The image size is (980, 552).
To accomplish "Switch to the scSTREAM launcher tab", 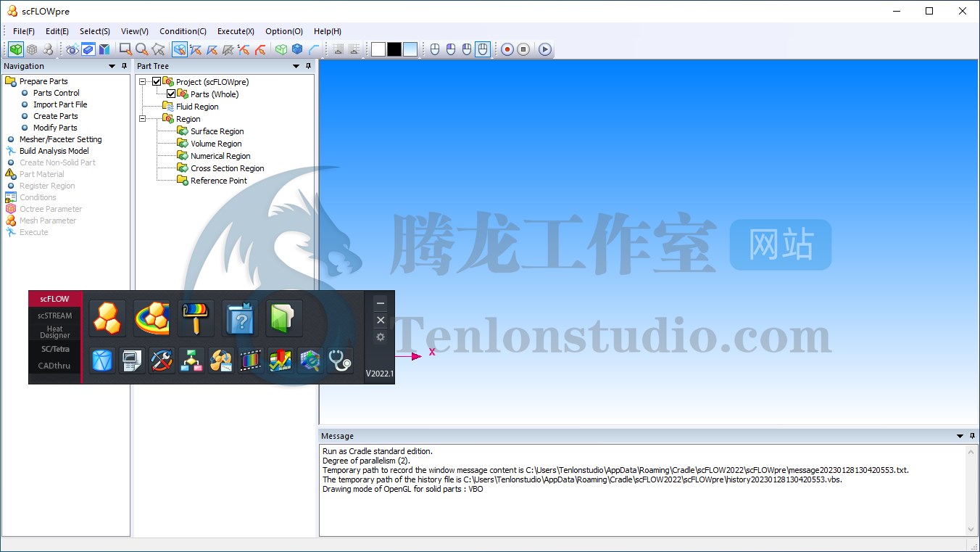I will pos(55,316).
